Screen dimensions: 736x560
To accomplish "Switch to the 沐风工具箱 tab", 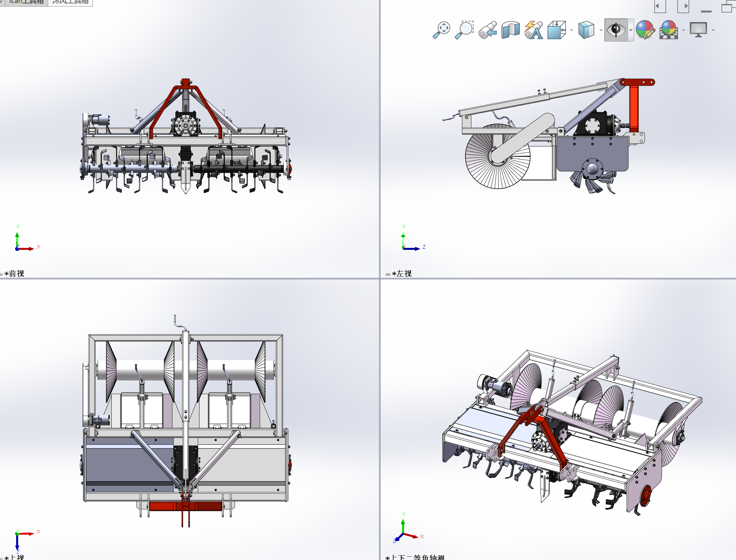I will pyautogui.click(x=70, y=2).
